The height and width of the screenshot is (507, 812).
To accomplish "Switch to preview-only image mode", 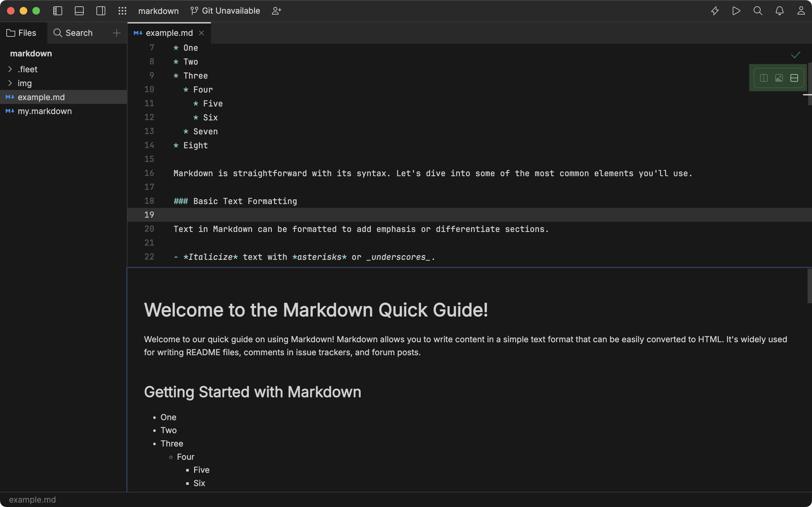I will (779, 78).
